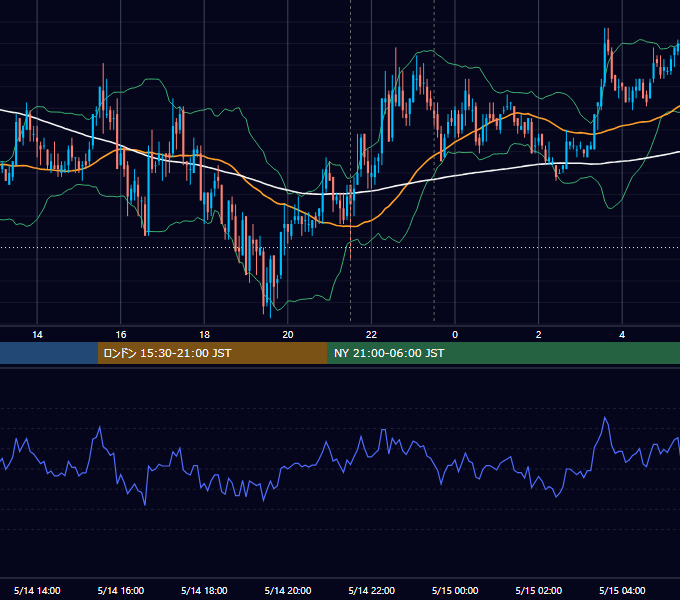Image resolution: width=680 pixels, height=600 pixels.
Task: Click the "20" hour label on price chart axis
Action: [288, 334]
